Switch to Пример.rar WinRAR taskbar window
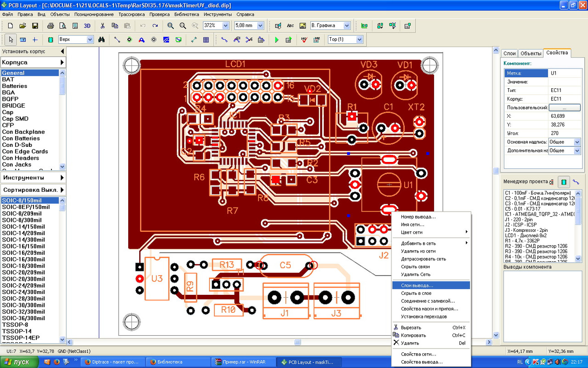 click(x=243, y=362)
